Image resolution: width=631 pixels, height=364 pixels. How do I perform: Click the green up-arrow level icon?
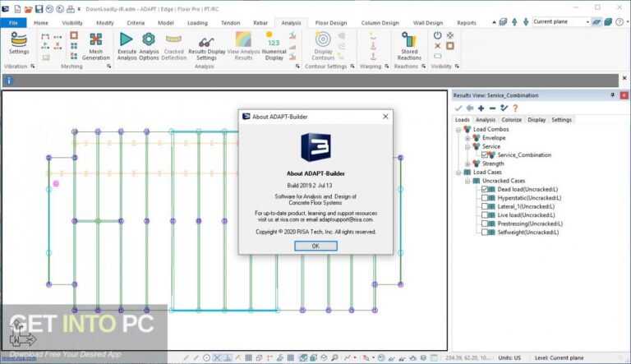click(514, 21)
